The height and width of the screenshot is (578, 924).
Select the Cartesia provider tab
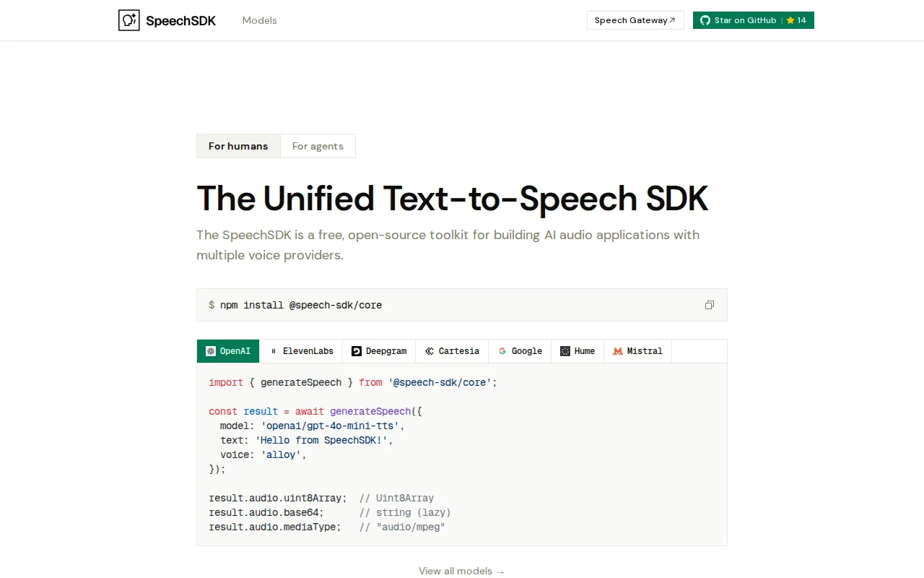(452, 351)
